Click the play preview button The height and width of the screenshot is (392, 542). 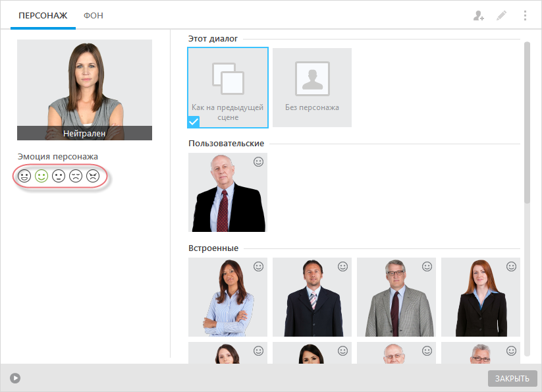tap(15, 378)
